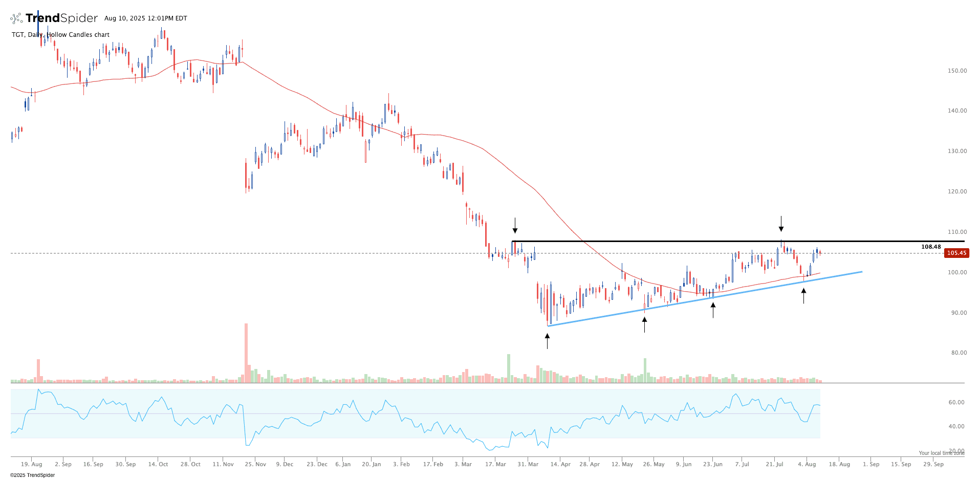980x480 pixels.
Task: Click the up arrow below the April low
Action: 547,341
